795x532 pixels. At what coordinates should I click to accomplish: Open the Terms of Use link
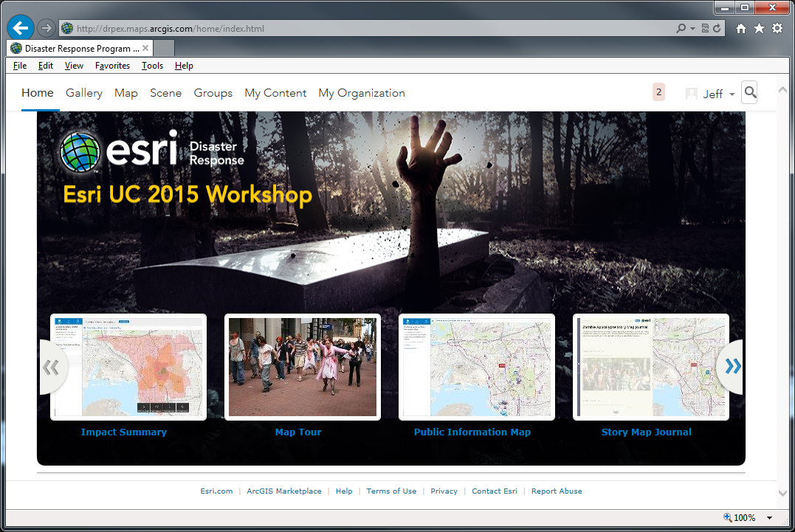tap(391, 491)
